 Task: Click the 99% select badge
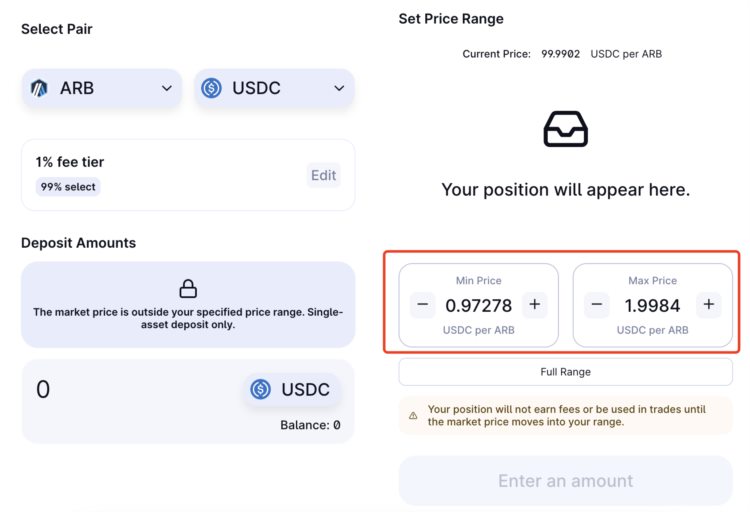[68, 187]
